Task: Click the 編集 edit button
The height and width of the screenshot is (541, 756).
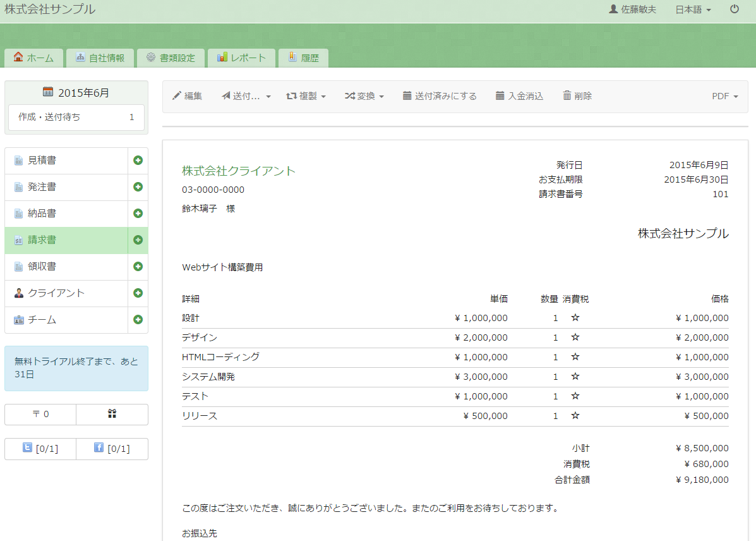Action: tap(187, 96)
